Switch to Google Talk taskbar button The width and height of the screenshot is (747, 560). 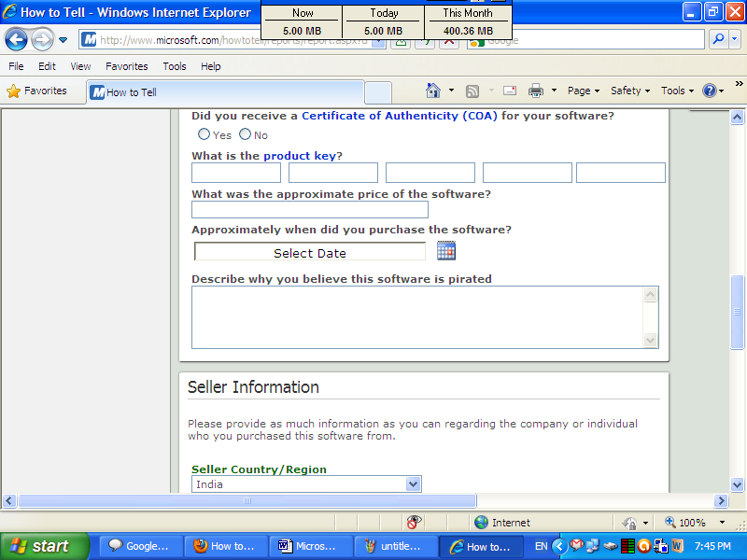click(x=142, y=546)
